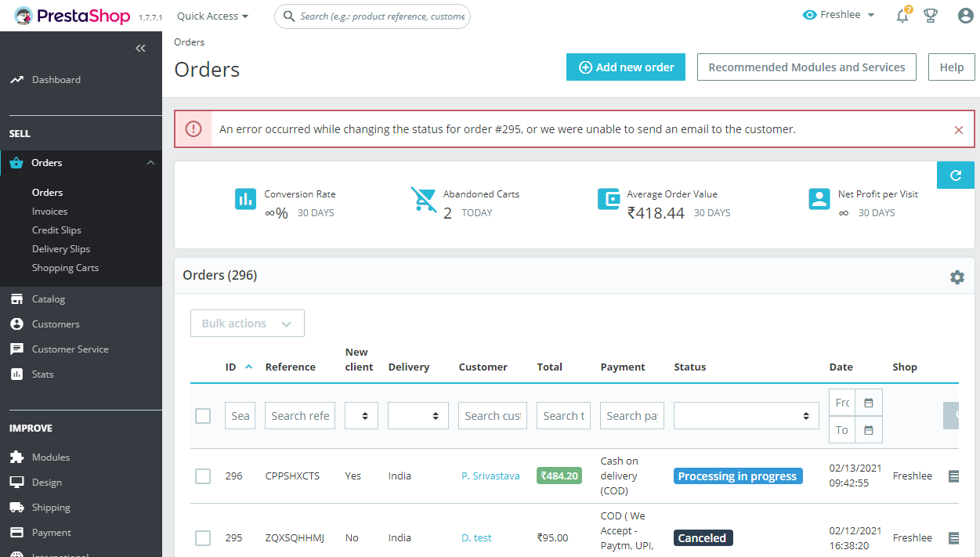The width and height of the screenshot is (980, 557).
Task: Open the Quick Access dropdown
Action: point(212,16)
